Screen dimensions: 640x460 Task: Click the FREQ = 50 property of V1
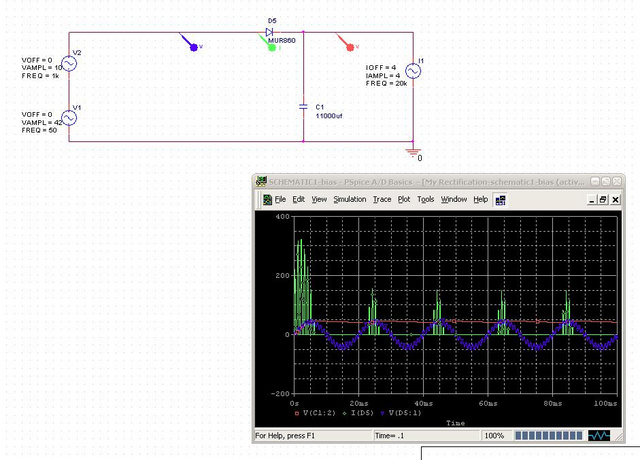[39, 130]
